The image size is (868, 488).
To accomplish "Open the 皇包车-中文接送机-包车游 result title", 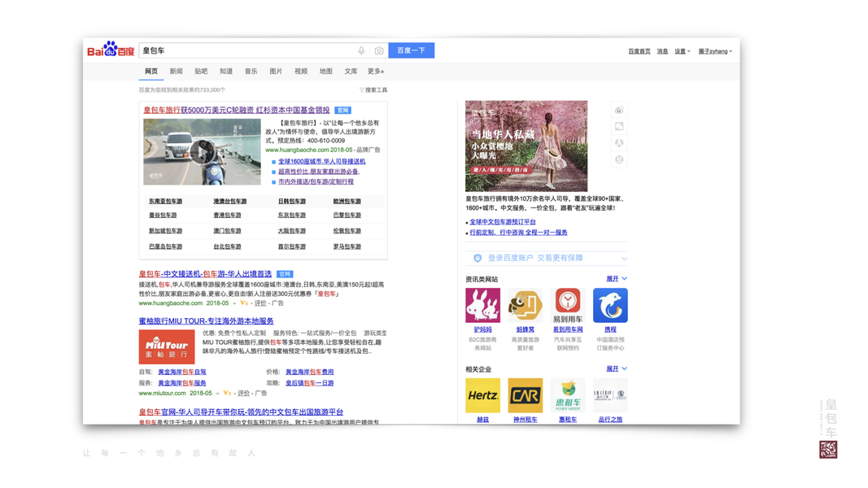I will click(205, 274).
